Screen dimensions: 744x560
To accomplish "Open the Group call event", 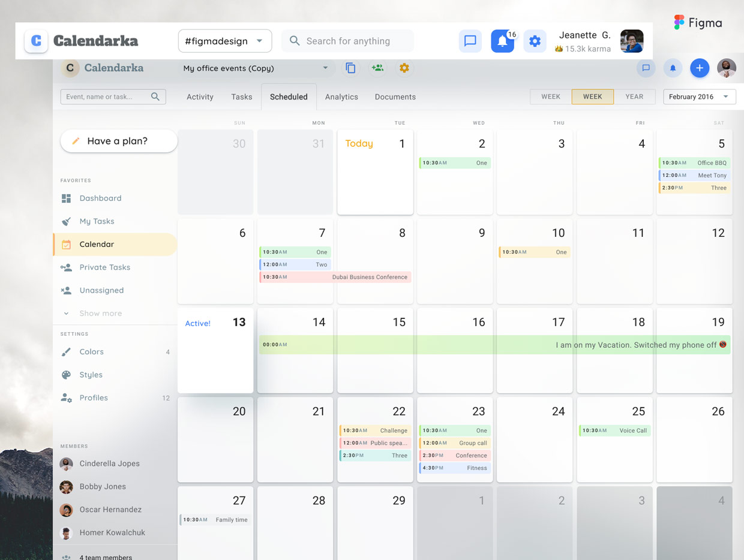I will 455,443.
